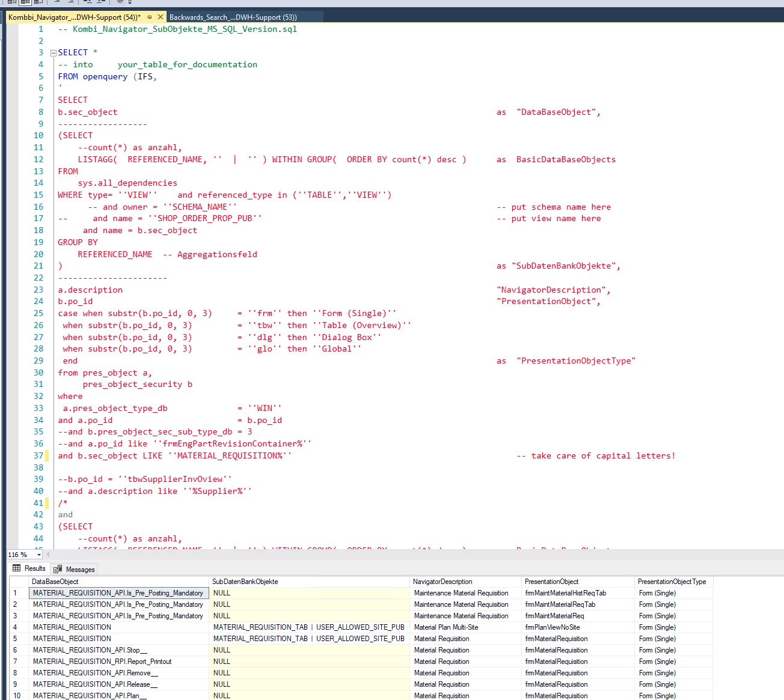The image size is (784, 700).
Task: Click the code comment Kombi_Navigator_SubObjekte_MS_SQL_Version.sql
Action: coord(185,29)
